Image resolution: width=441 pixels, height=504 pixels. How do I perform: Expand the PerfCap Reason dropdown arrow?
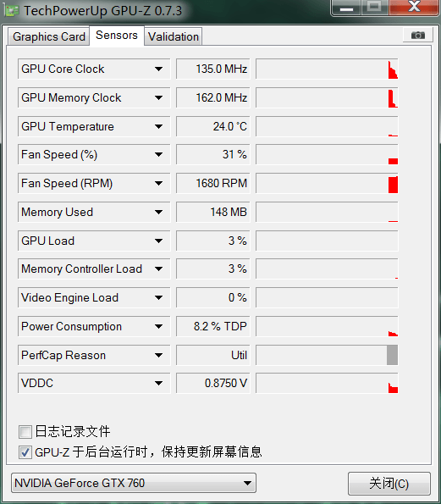pyautogui.click(x=158, y=355)
